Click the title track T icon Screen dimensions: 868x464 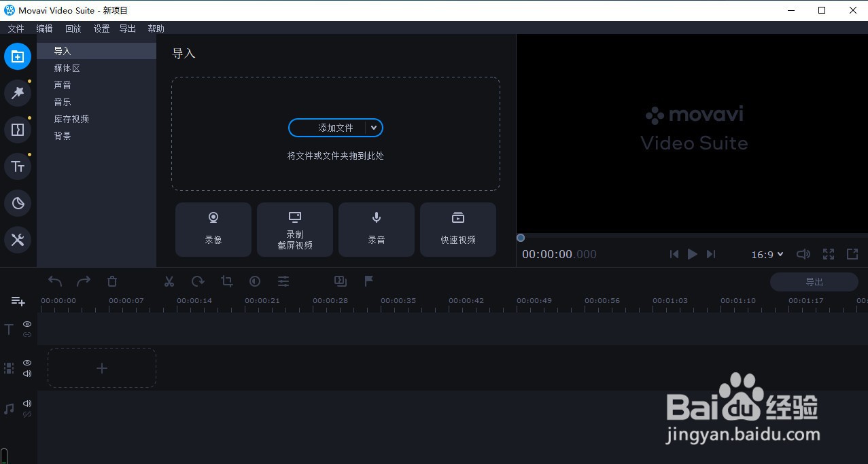point(9,329)
